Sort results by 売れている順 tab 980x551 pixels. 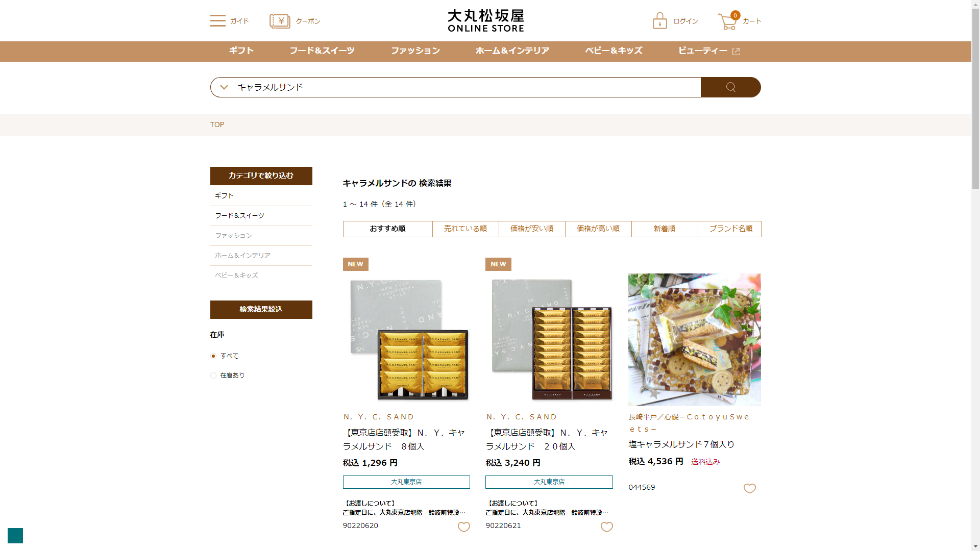pos(465,229)
